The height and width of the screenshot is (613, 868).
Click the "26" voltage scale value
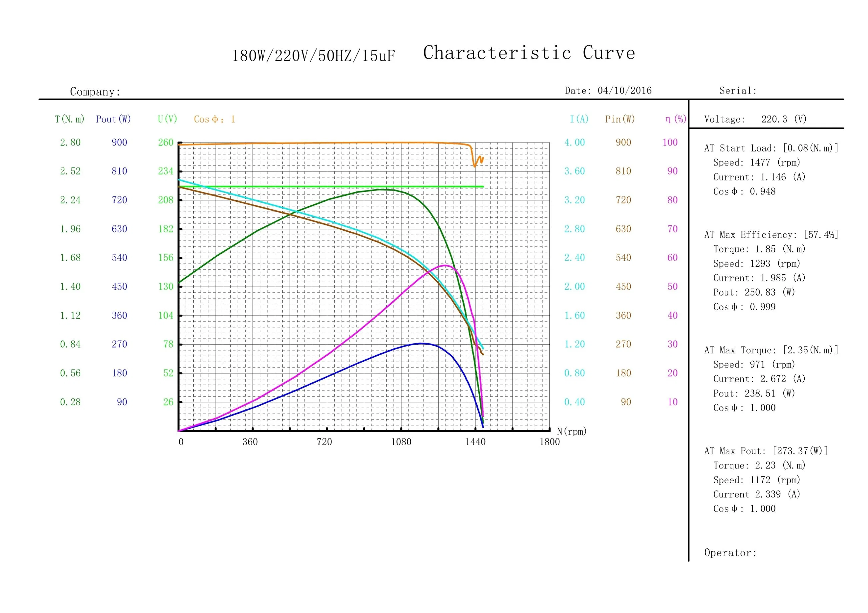pyautogui.click(x=168, y=402)
